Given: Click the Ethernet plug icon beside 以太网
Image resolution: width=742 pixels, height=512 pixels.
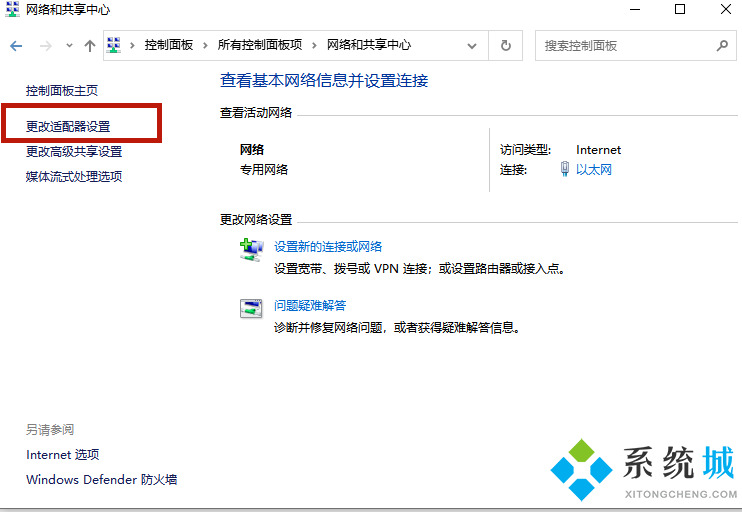Looking at the screenshot, I should coord(565,170).
